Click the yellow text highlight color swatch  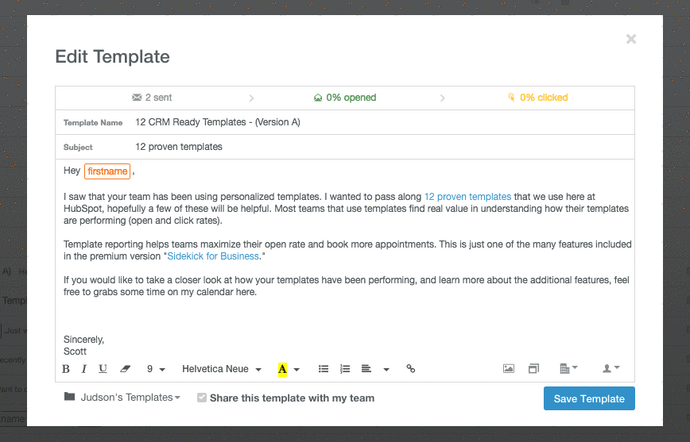[x=282, y=369]
